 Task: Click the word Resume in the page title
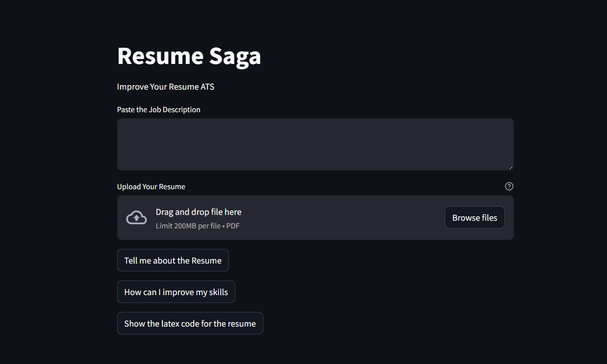point(160,56)
